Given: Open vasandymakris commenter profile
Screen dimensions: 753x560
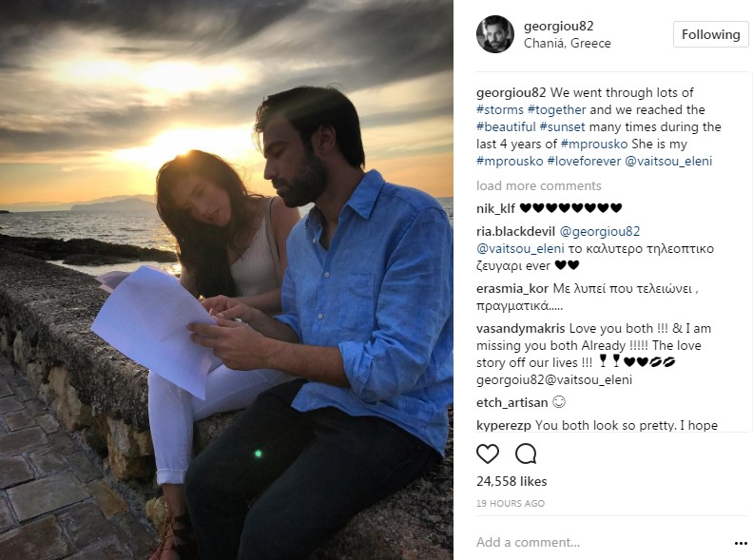Looking at the screenshot, I should 521,329.
